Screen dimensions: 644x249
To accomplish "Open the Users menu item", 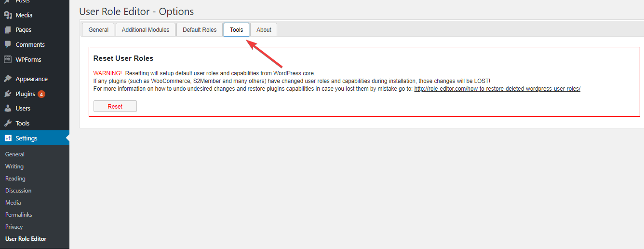I will pyautogui.click(x=35, y=109).
